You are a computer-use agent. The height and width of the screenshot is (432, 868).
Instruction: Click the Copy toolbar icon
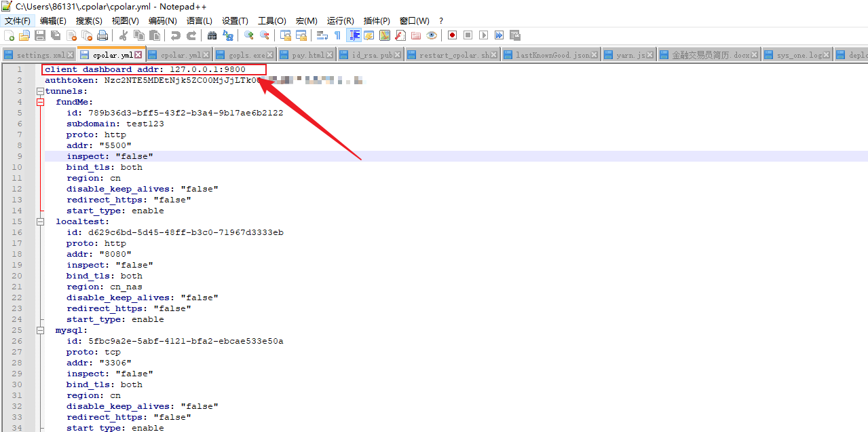point(139,35)
